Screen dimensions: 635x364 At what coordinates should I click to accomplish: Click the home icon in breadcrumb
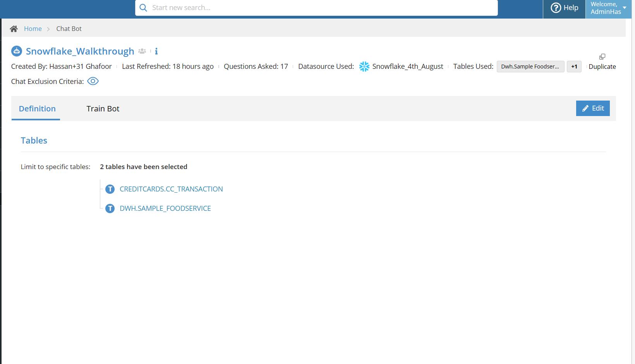point(14,29)
